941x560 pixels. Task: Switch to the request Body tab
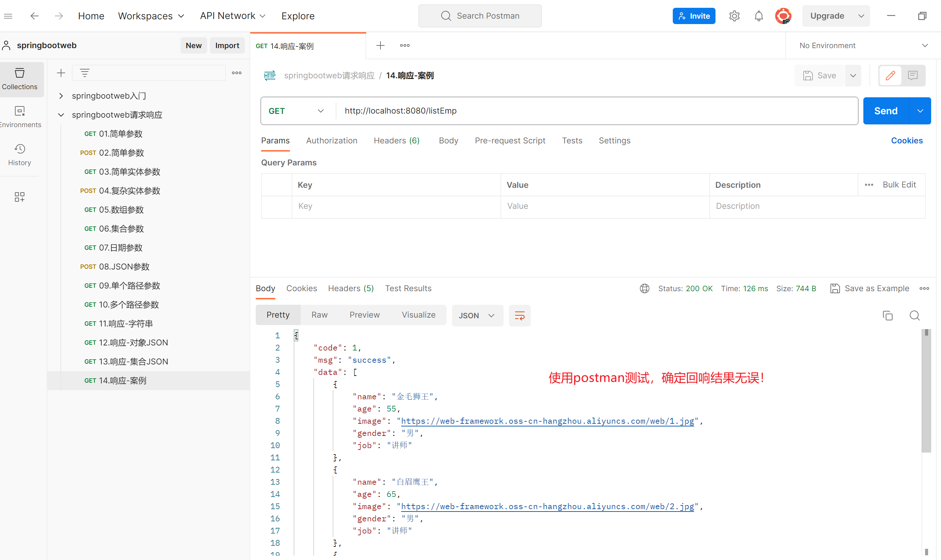point(448,141)
